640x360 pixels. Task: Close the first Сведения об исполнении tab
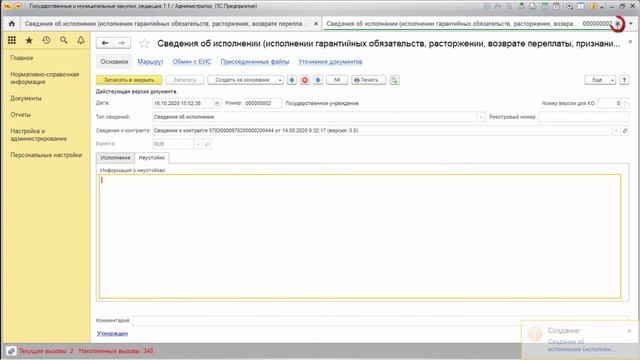[x=316, y=24]
